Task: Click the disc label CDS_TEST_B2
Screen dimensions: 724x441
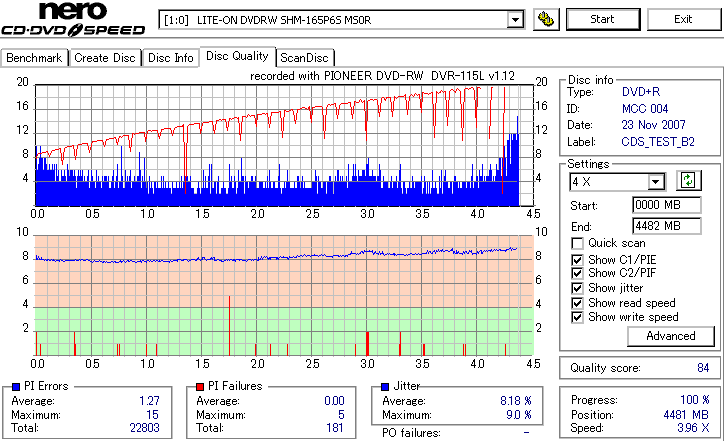Action: tap(658, 142)
